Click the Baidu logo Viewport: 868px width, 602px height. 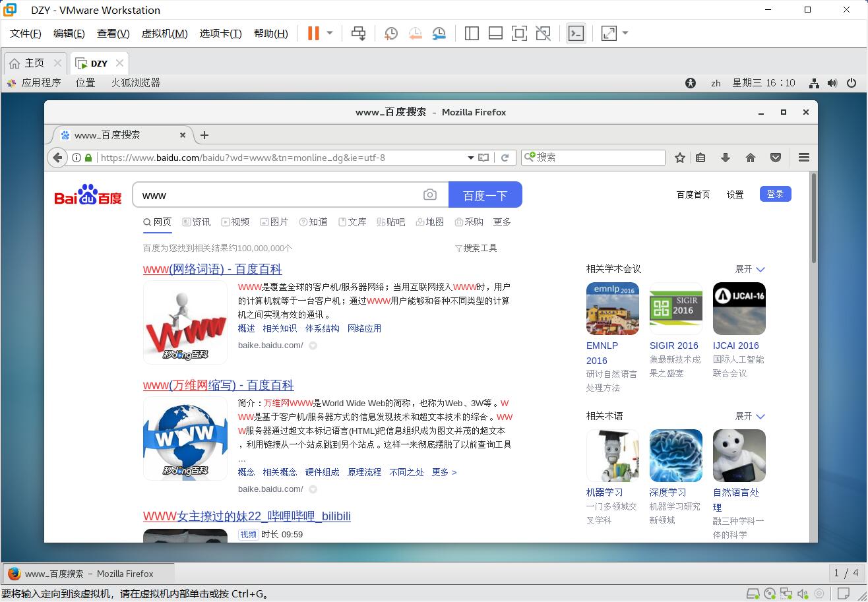pos(88,195)
